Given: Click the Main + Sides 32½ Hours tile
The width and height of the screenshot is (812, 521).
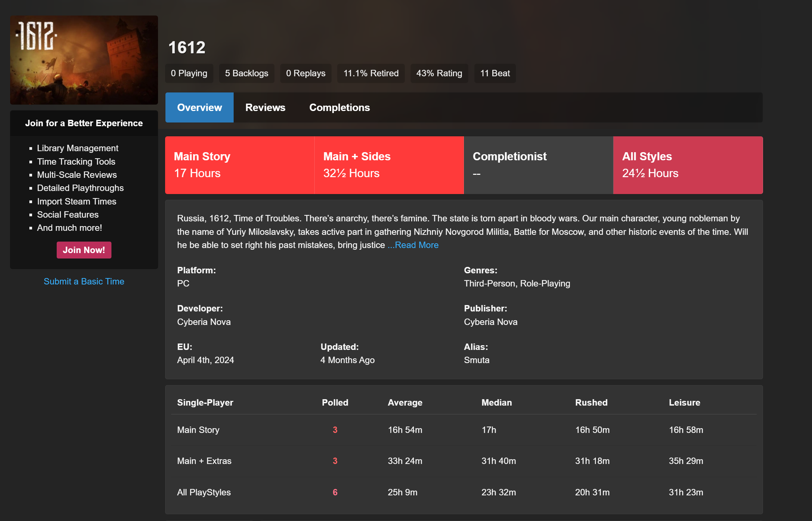Looking at the screenshot, I should pos(389,165).
